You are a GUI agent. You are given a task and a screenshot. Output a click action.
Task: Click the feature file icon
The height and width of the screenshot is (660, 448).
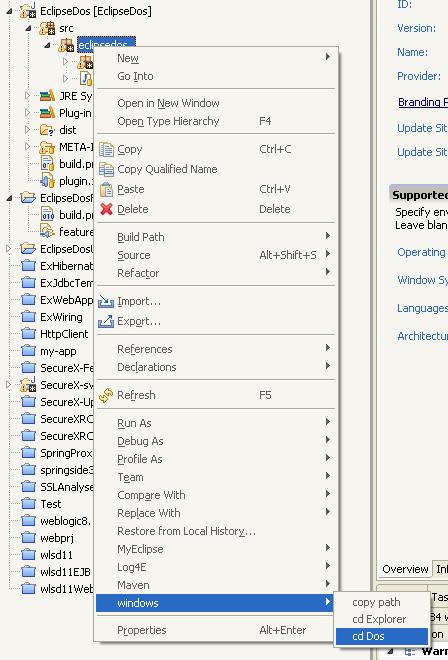click(47, 232)
